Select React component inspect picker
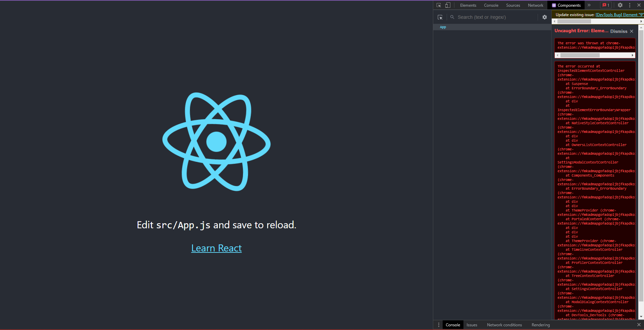The width and height of the screenshot is (644, 330). click(x=440, y=17)
